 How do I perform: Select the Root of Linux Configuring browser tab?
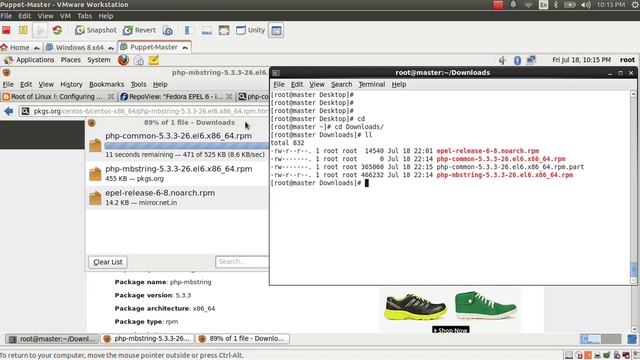(x=58, y=97)
